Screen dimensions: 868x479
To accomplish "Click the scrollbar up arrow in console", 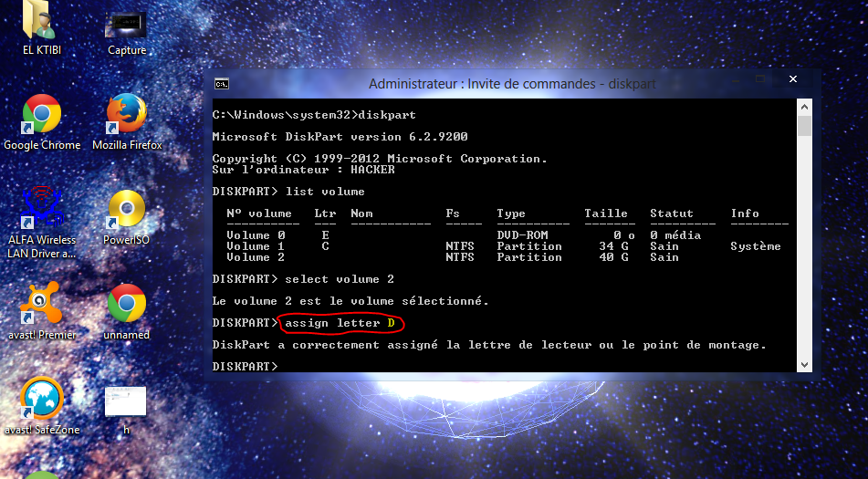I will (x=804, y=107).
